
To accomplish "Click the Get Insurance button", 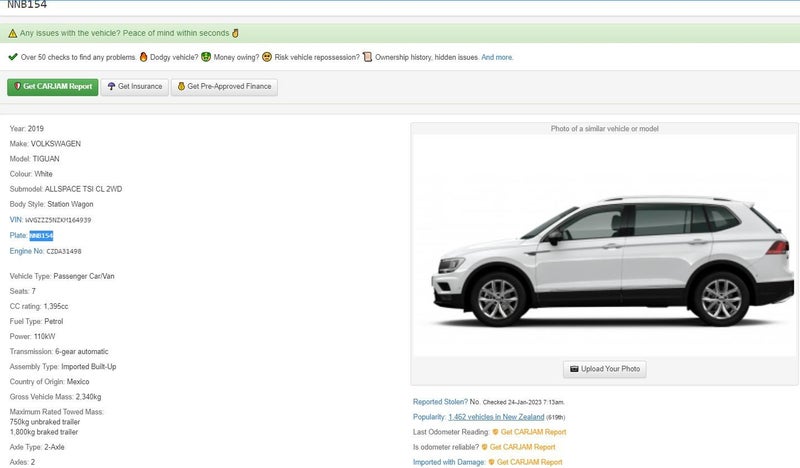I will coord(135,87).
